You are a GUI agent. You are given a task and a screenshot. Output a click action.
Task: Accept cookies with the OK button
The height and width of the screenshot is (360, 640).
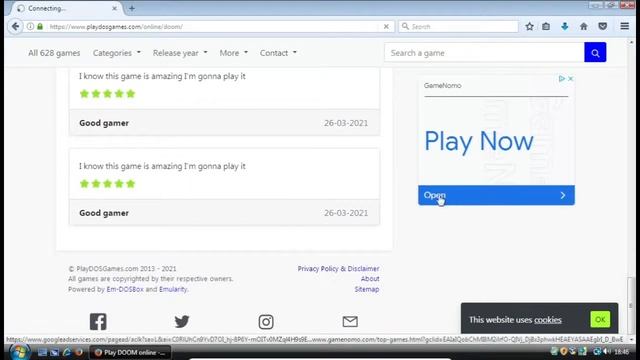tap(600, 320)
